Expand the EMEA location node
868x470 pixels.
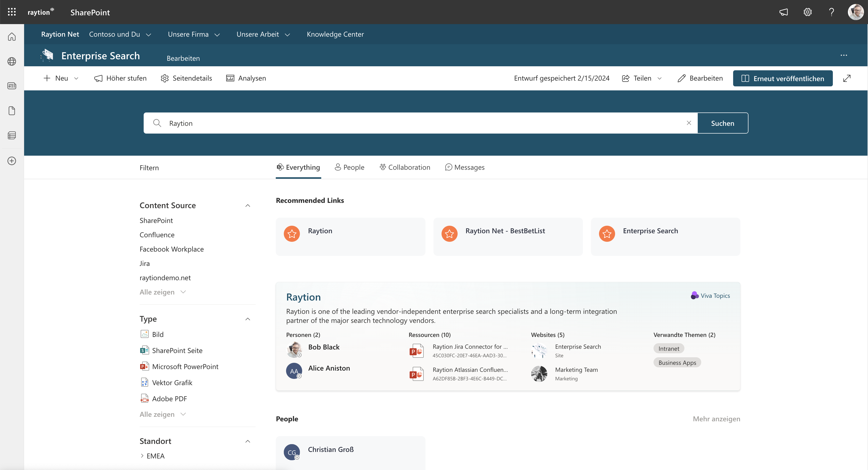pos(142,456)
